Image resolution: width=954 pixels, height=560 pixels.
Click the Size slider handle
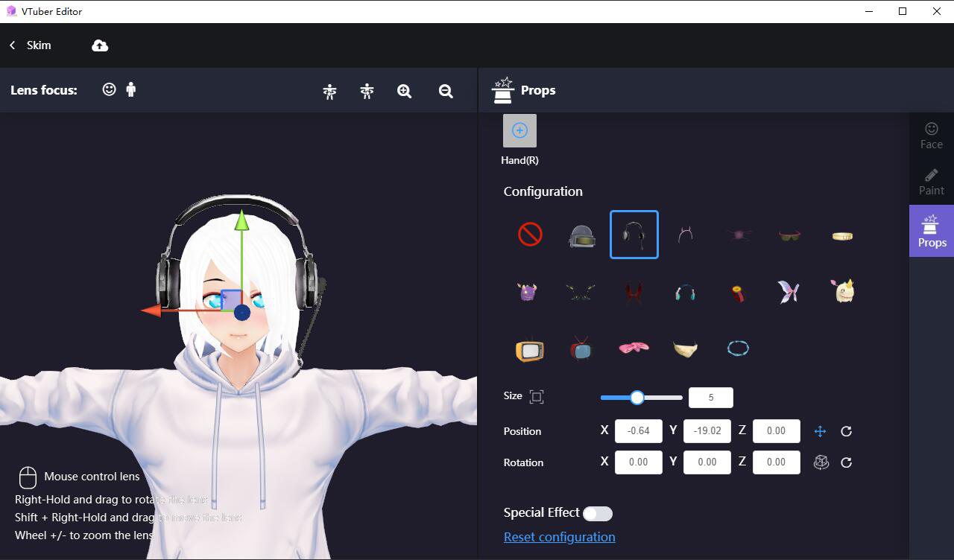click(637, 397)
